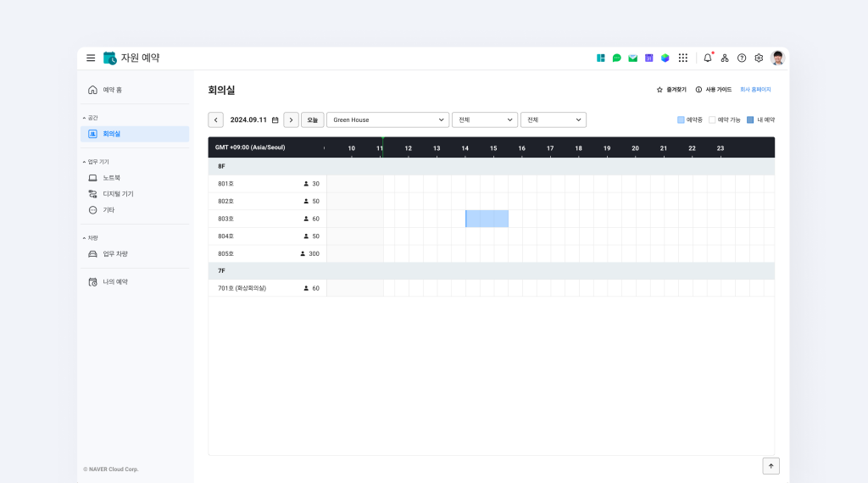The image size is (868, 483).
Task: Open the 회사 홈페이지 link
Action: tap(755, 89)
